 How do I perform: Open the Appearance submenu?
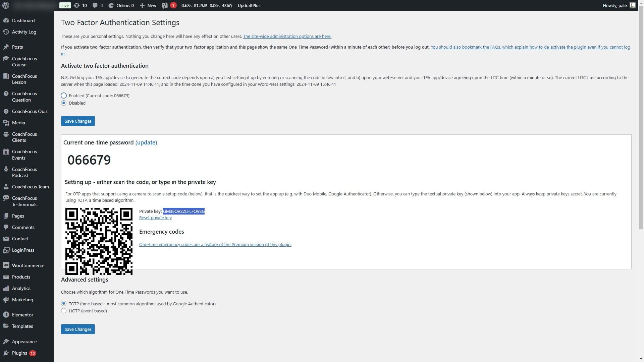24,341
